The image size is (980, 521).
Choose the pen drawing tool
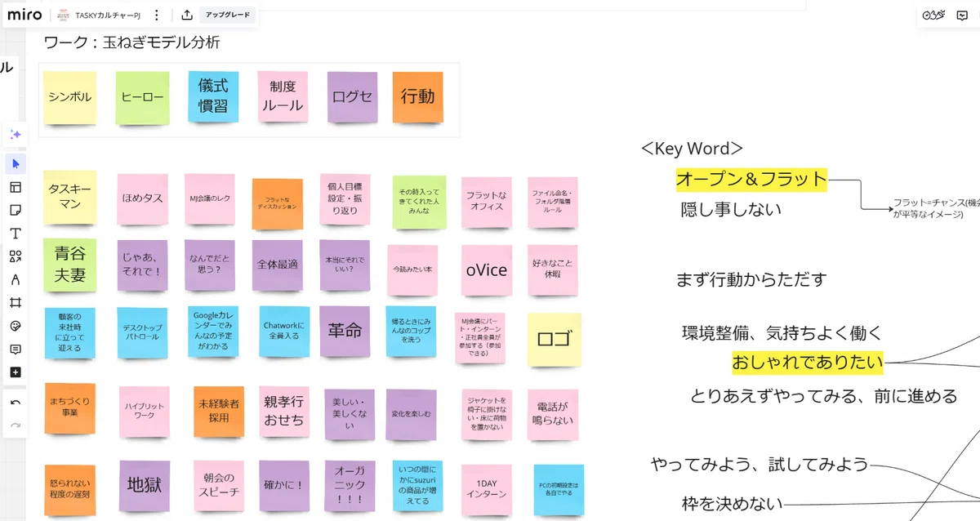tap(16, 279)
